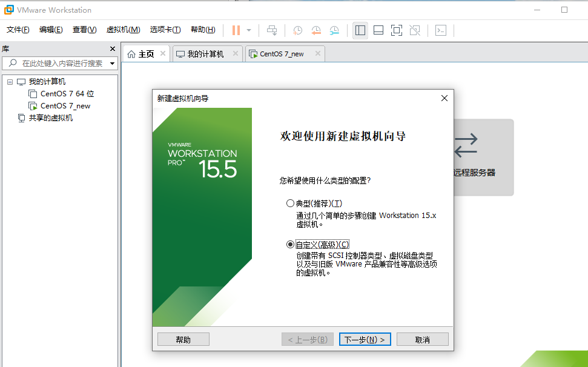Enter full screen mode icon
The height and width of the screenshot is (367, 588).
tap(397, 30)
